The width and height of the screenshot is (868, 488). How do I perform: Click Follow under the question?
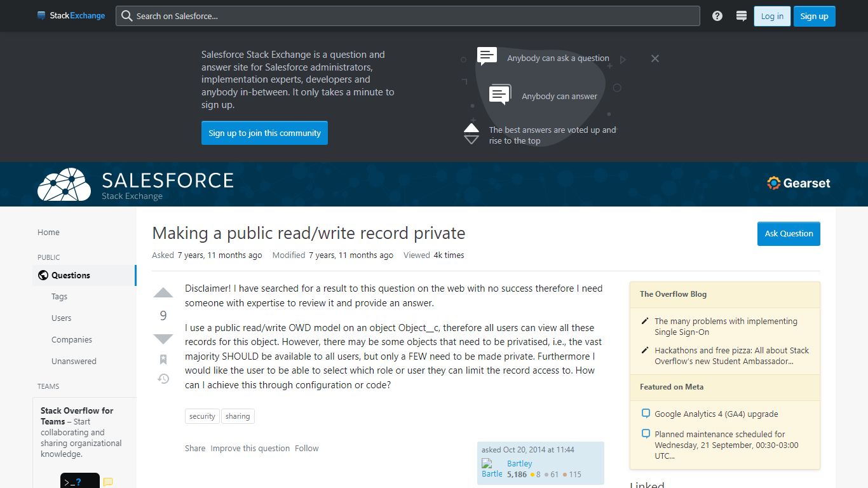[x=307, y=448]
